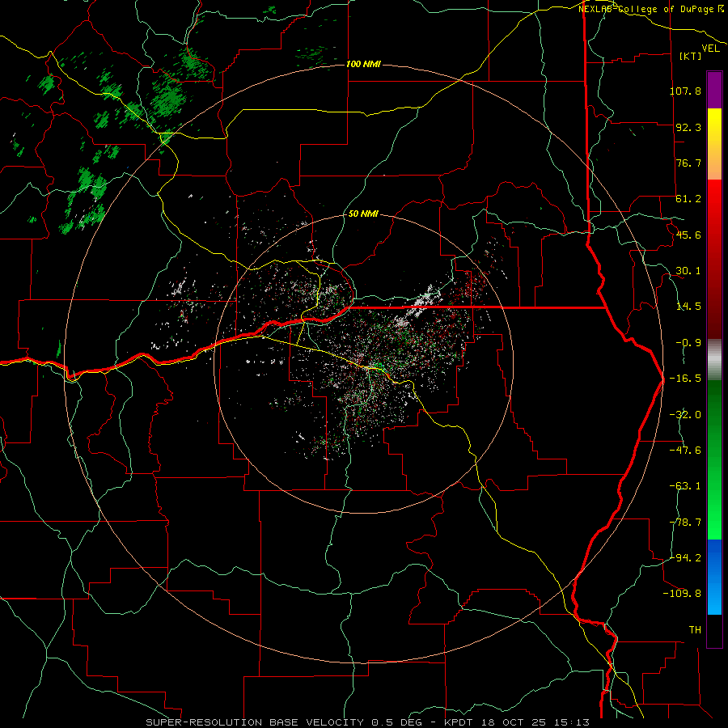Click the 14.5 velocity scale value
The width and height of the screenshot is (728, 728).
point(688,307)
